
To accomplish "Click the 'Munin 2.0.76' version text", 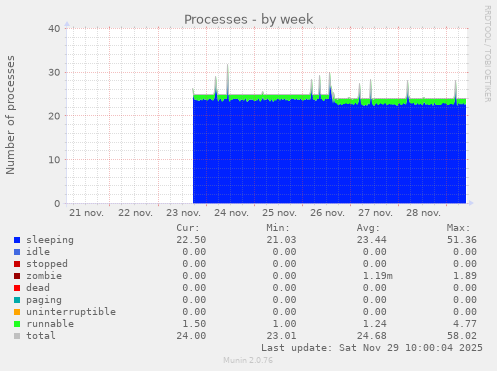I will coord(248,360).
